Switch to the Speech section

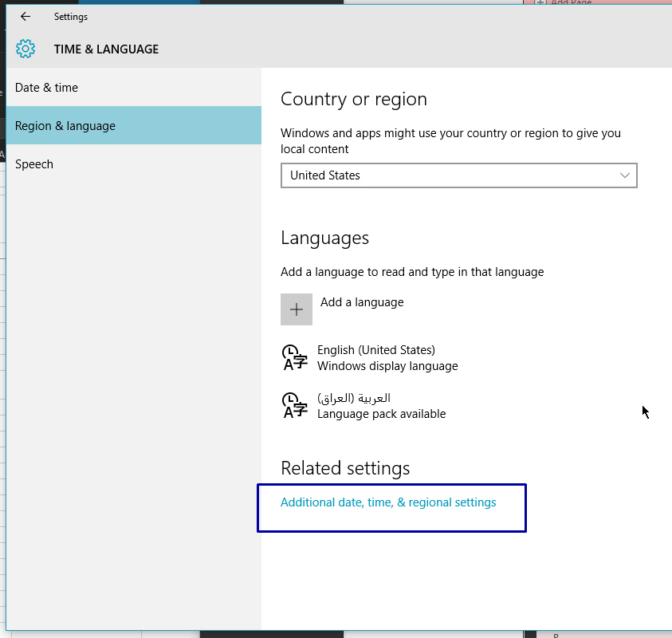point(34,164)
